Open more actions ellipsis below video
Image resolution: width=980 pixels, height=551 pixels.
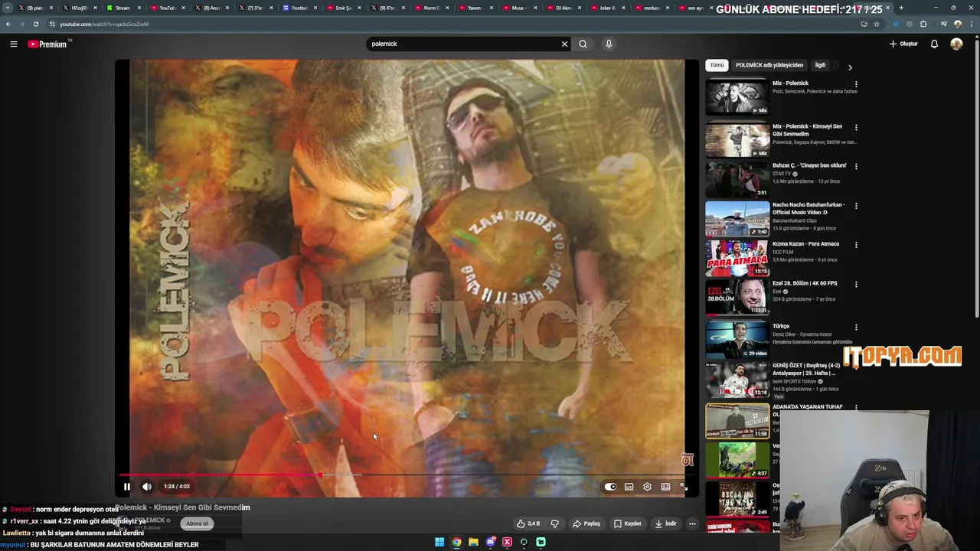pyautogui.click(x=692, y=523)
